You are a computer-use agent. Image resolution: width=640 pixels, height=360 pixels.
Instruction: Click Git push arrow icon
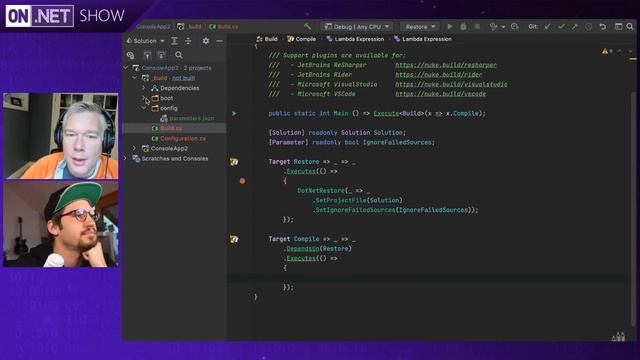575,27
